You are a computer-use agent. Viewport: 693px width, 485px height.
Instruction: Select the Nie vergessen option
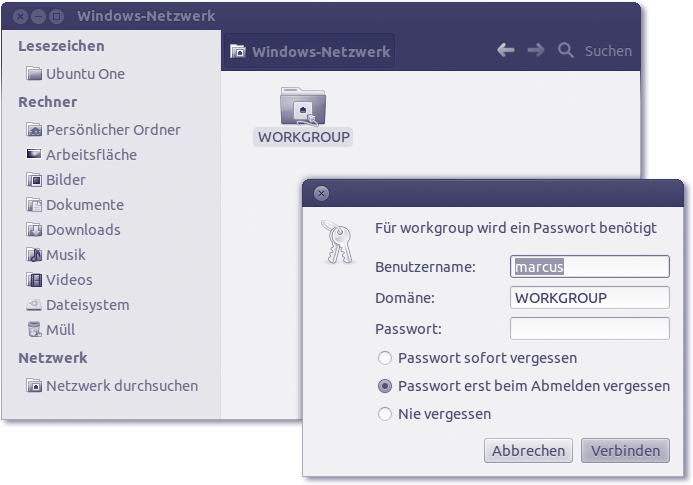pyautogui.click(x=385, y=414)
